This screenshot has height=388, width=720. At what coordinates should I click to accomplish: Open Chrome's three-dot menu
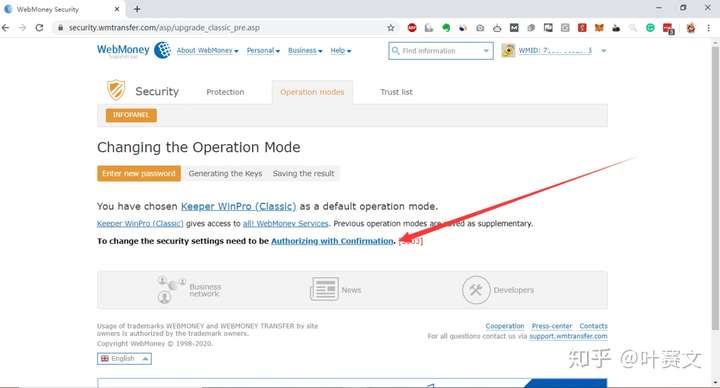(709, 28)
